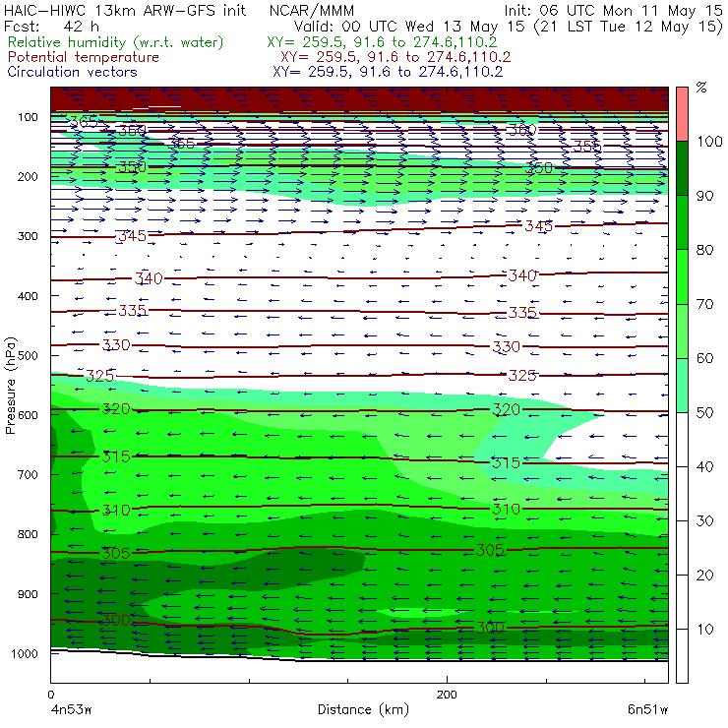Click the '700' pressure axis tick label
This screenshot has width=728, height=728.
[28, 474]
